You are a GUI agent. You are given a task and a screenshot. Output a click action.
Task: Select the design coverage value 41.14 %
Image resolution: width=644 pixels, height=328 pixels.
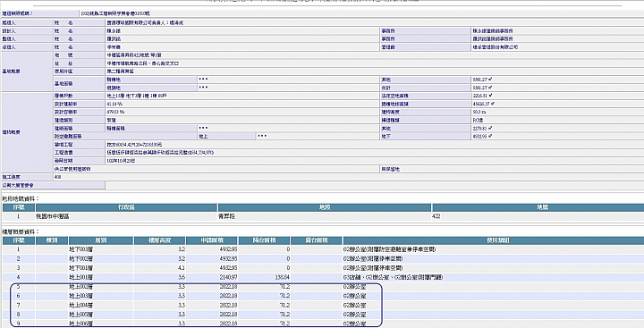(114, 104)
